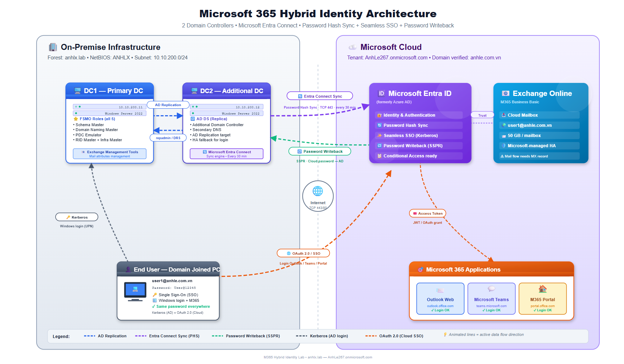Click the user1@anhle.com.vn row in Exchange Online
The width and height of the screenshot is (624, 364).
click(x=539, y=125)
